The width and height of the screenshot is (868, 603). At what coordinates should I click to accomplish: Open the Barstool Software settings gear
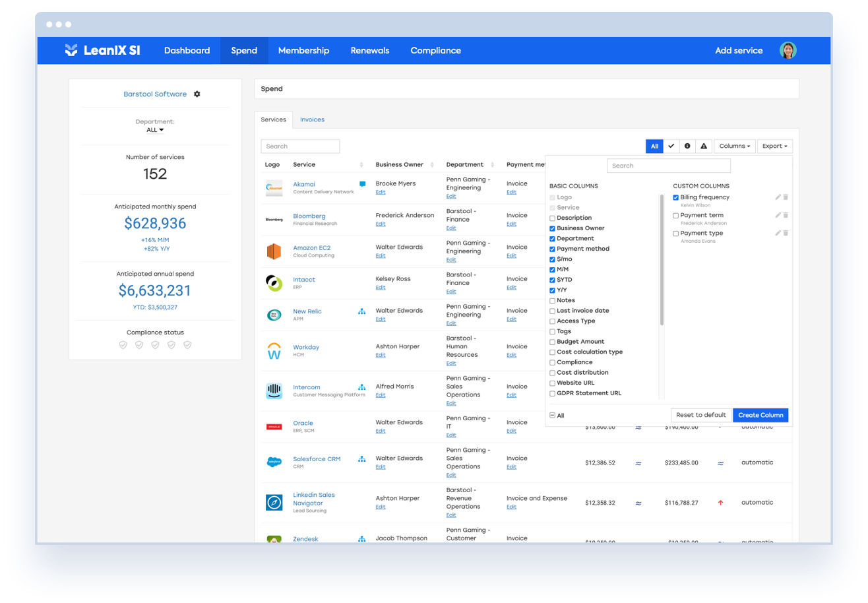click(197, 94)
